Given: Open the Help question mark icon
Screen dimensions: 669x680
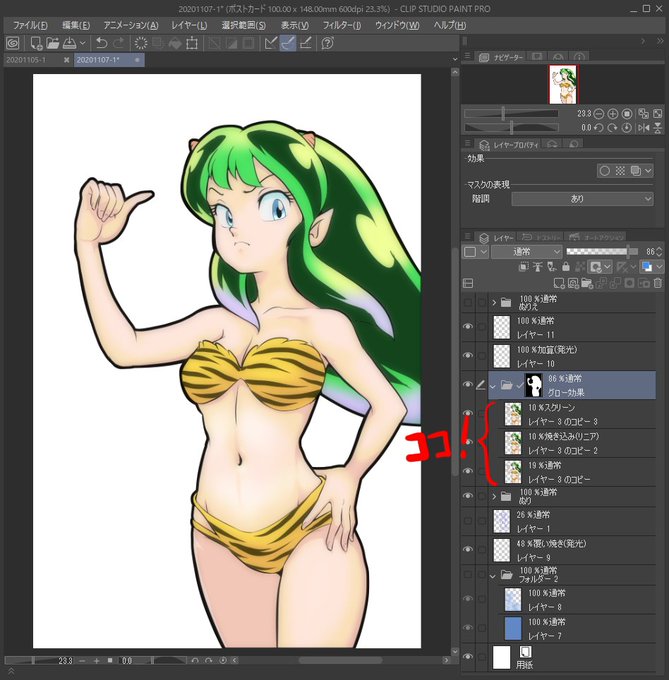Looking at the screenshot, I should pyautogui.click(x=327, y=43).
